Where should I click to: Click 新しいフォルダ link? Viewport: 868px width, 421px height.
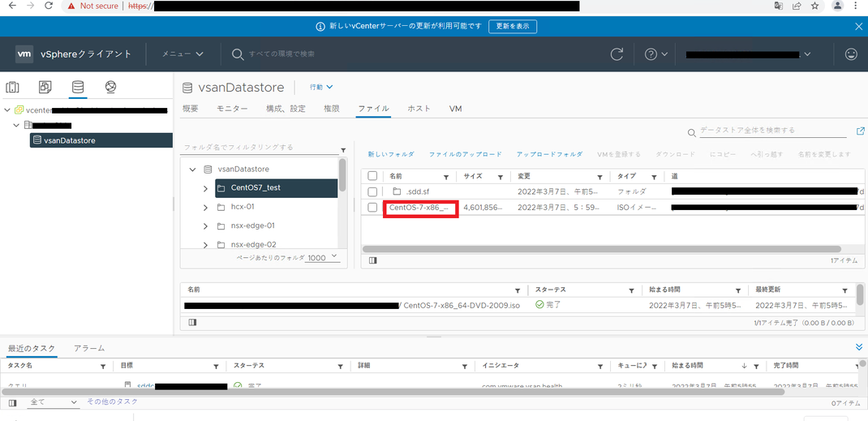pyautogui.click(x=391, y=154)
